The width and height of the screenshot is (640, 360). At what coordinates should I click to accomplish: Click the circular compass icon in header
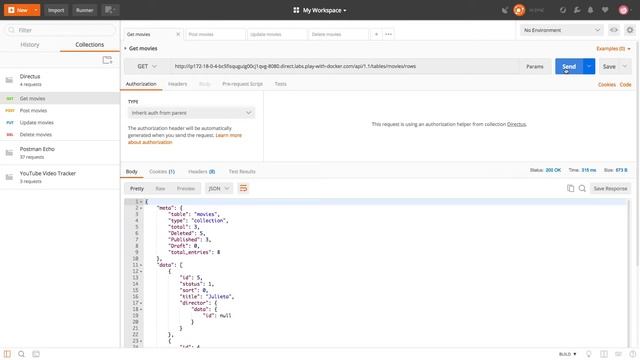[x=563, y=10]
